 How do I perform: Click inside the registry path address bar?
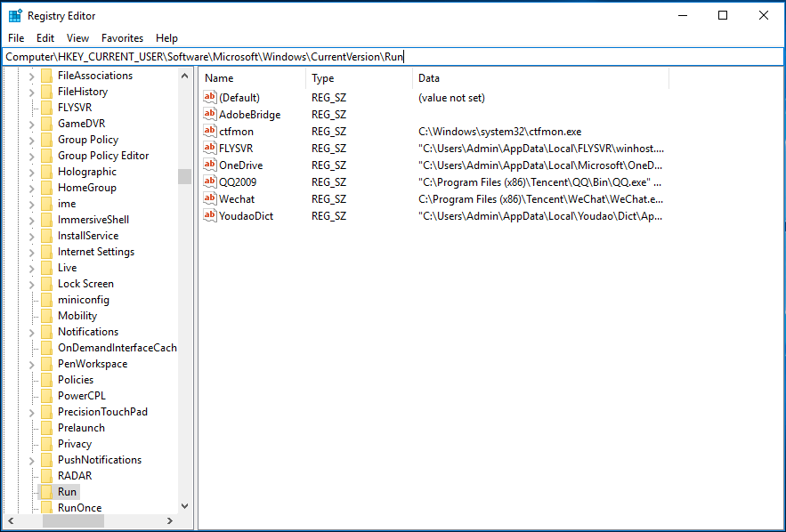tap(267, 55)
